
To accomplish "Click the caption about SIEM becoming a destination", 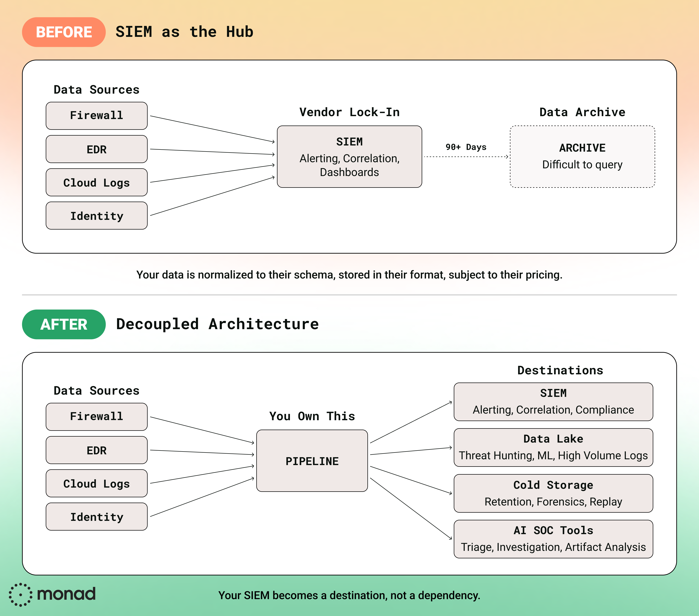I will 349,595.
